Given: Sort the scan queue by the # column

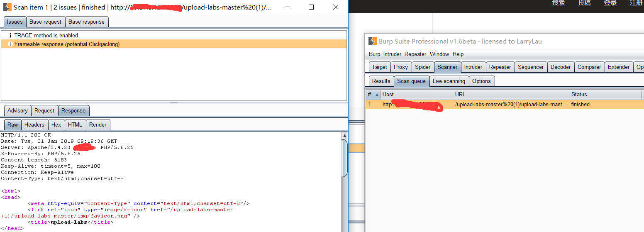Looking at the screenshot, I should (x=373, y=94).
